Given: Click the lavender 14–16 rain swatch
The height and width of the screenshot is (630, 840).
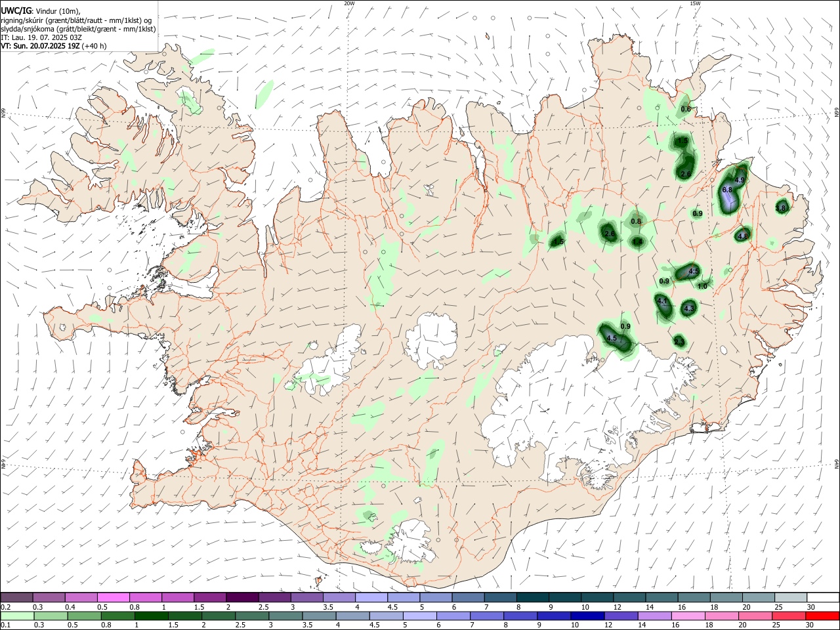Looking at the screenshot, I should pos(654,616).
